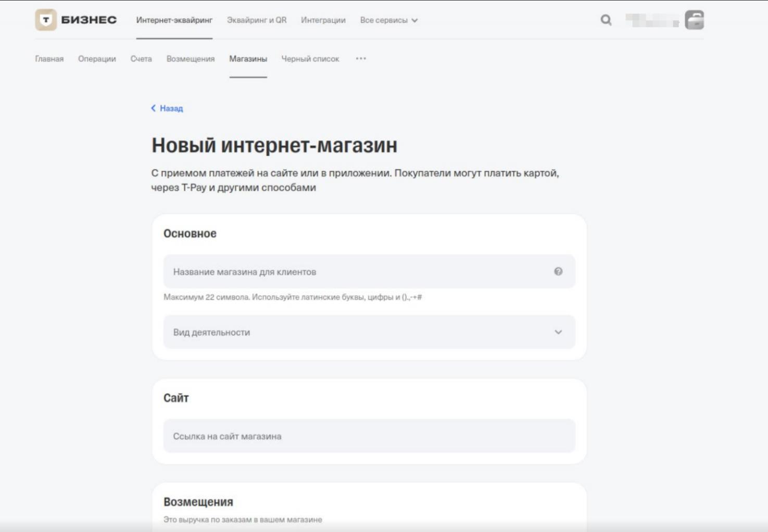Open the profile avatar icon
Viewport: 768px width, 532px height.
[694, 20]
